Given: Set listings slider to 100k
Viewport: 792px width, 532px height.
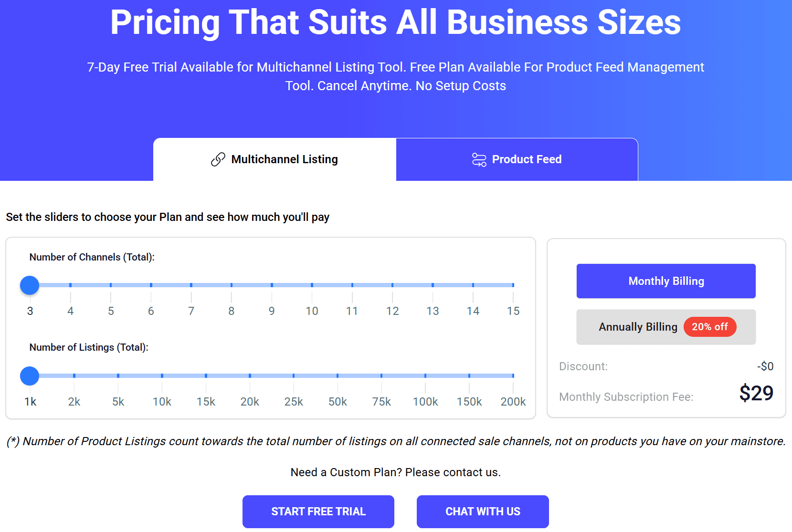Looking at the screenshot, I should (425, 376).
